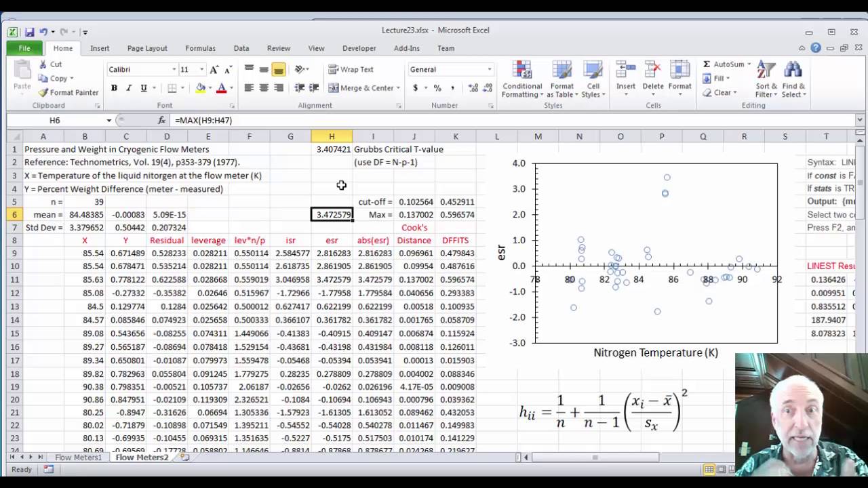Open the General number format dropdown
868x488 pixels.
coord(489,69)
